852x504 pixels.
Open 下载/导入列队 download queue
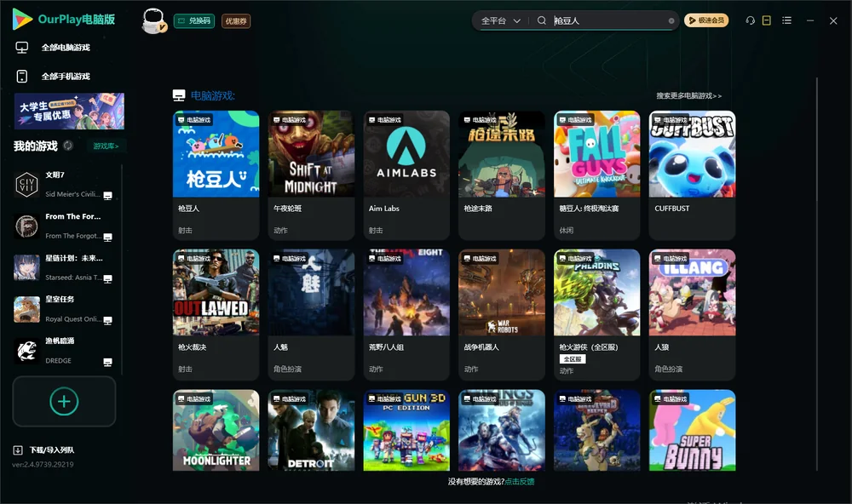click(44, 450)
